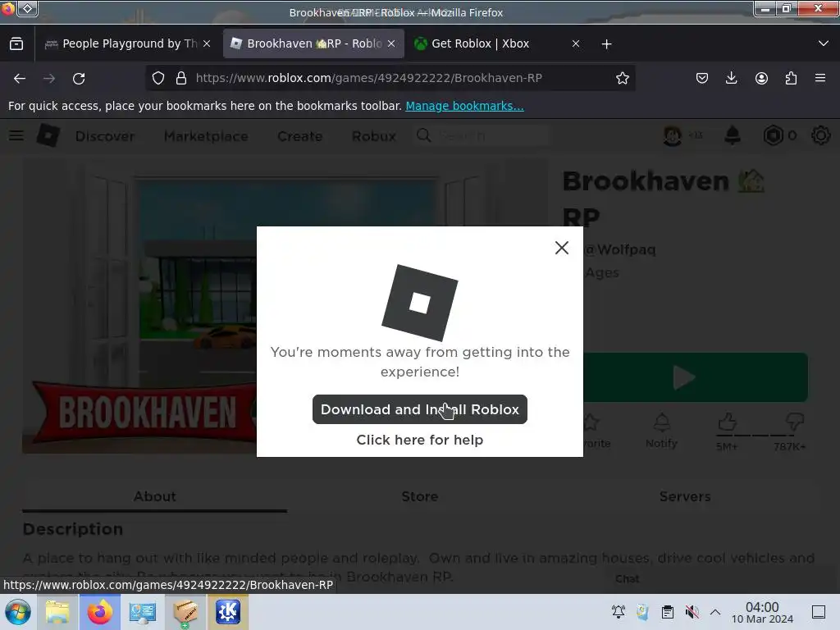Open the Robux page
Image resolution: width=840 pixels, height=630 pixels.
click(x=374, y=137)
